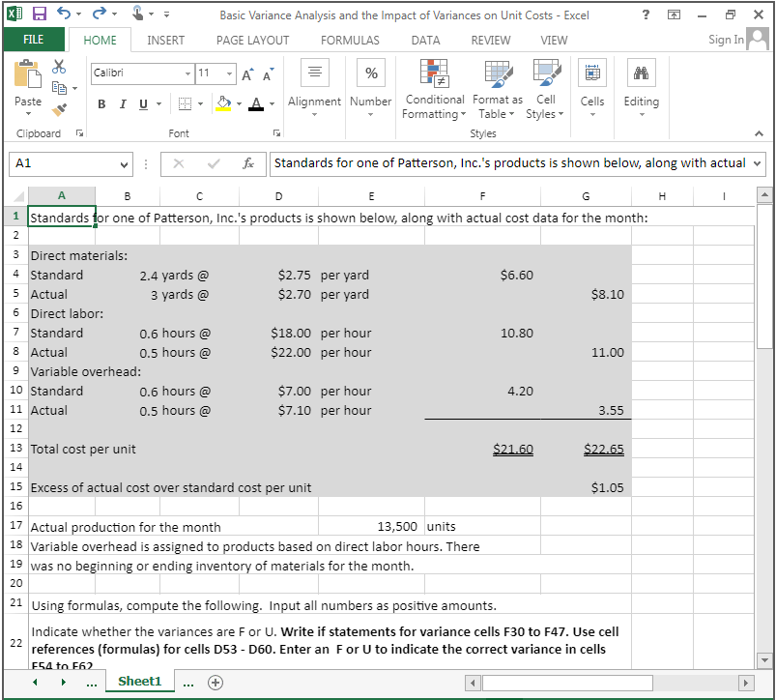Open Conditional Formatting menu
776x700 pixels.
434,89
